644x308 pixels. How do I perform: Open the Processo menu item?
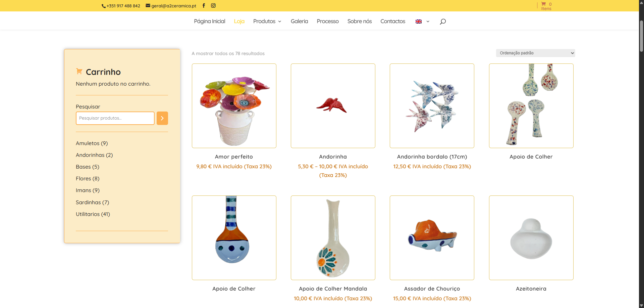coord(328,21)
